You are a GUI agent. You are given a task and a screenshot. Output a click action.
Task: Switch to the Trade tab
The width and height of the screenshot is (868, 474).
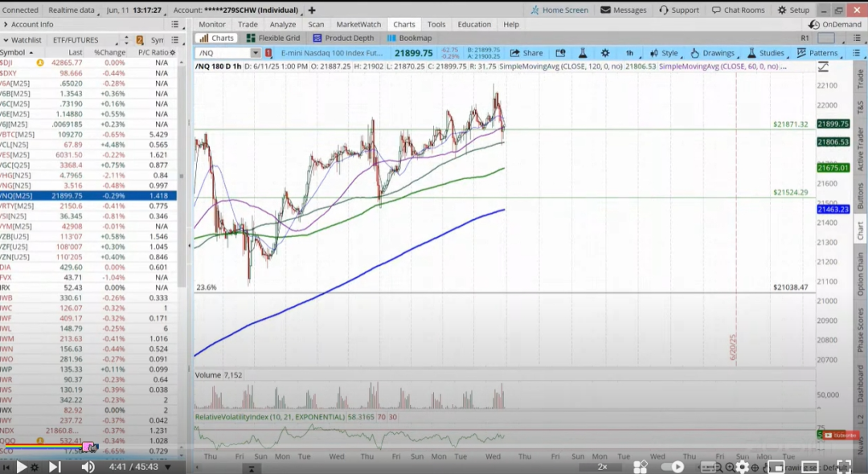coord(248,24)
